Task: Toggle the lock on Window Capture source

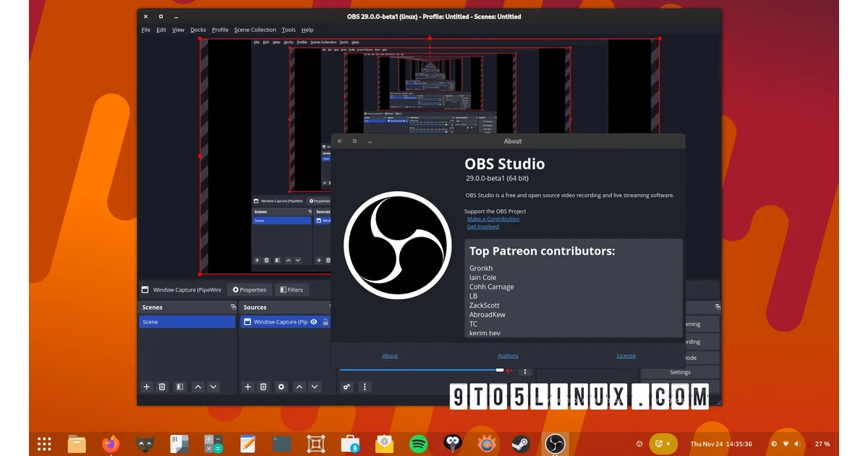Action: pos(325,321)
